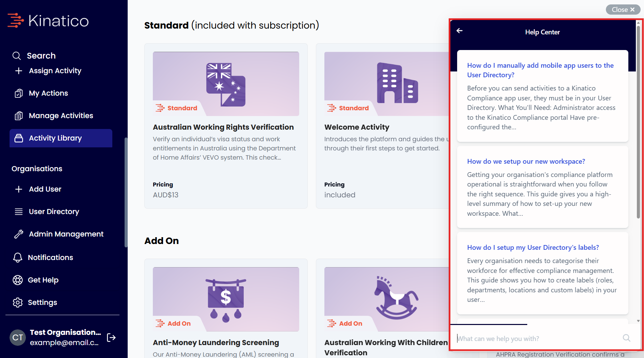Click the Welcome Activity title

click(357, 127)
